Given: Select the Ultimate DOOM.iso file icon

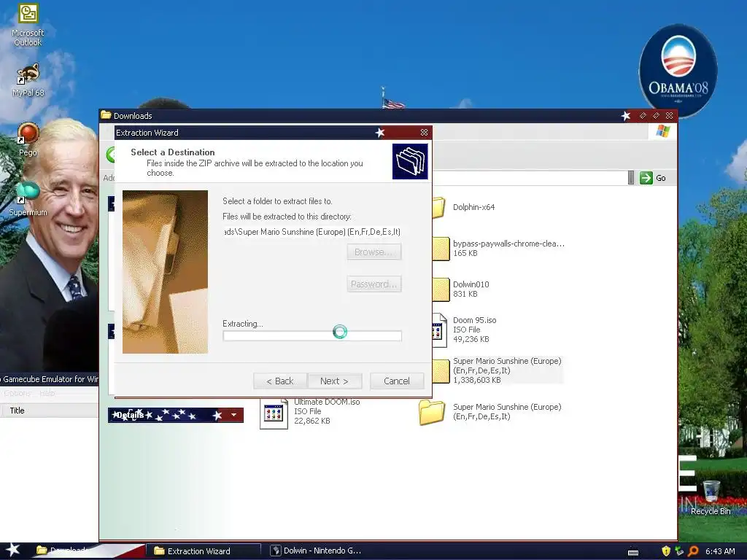Looking at the screenshot, I should point(274,414).
